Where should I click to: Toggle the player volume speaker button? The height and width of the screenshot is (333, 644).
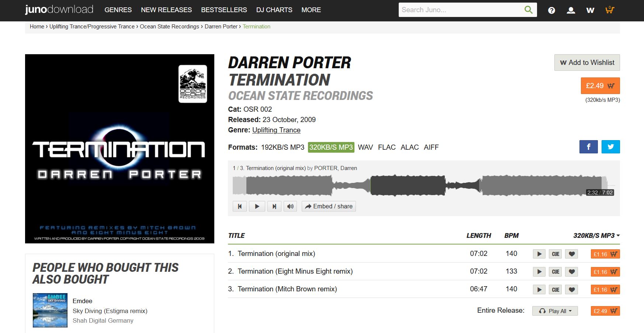point(290,207)
